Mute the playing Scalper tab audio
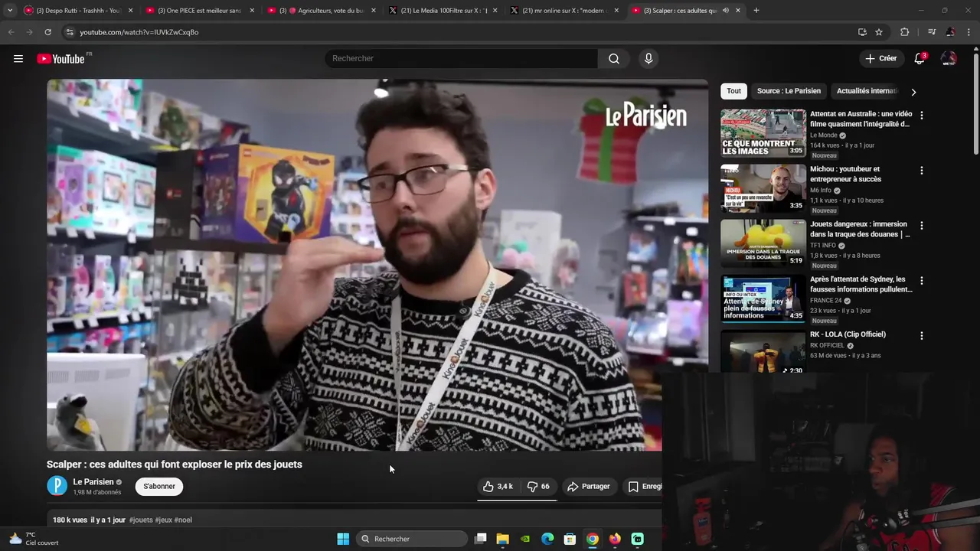The height and width of the screenshot is (551, 980). (x=725, y=11)
